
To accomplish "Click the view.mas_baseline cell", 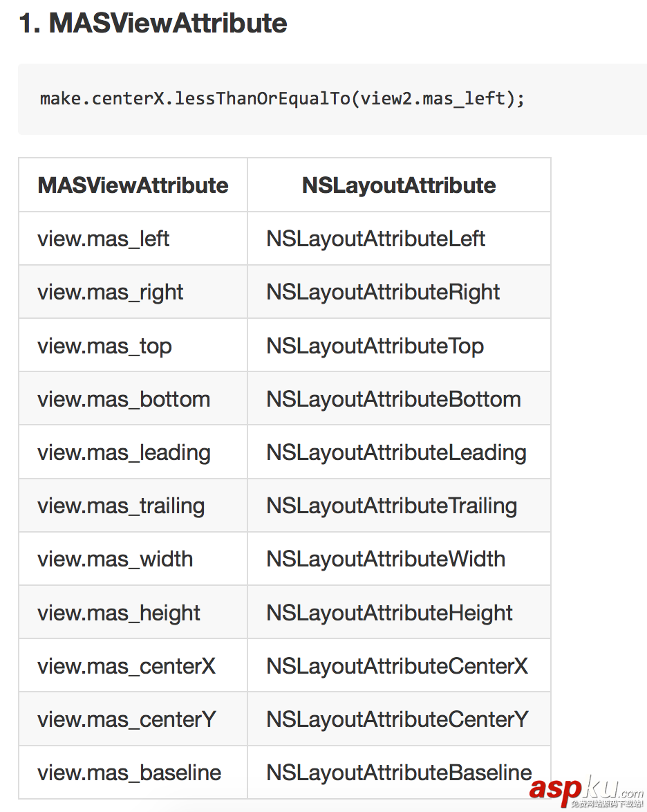I will 129,773.
